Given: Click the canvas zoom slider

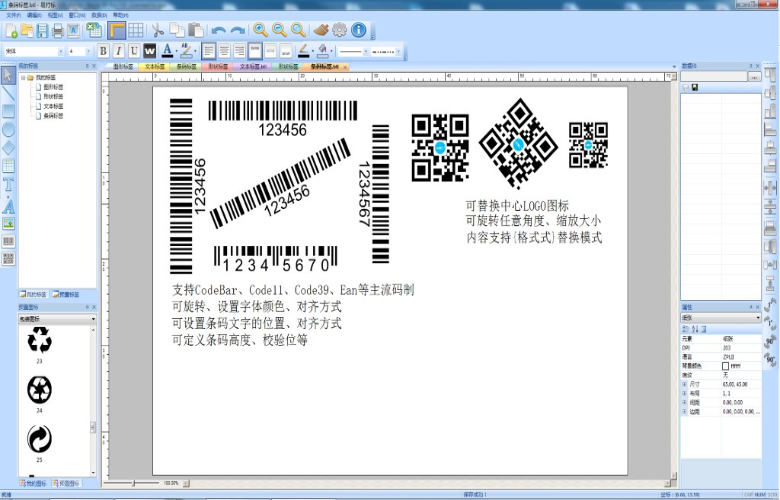Looking at the screenshot, I should pyautogui.click(x=133, y=483).
